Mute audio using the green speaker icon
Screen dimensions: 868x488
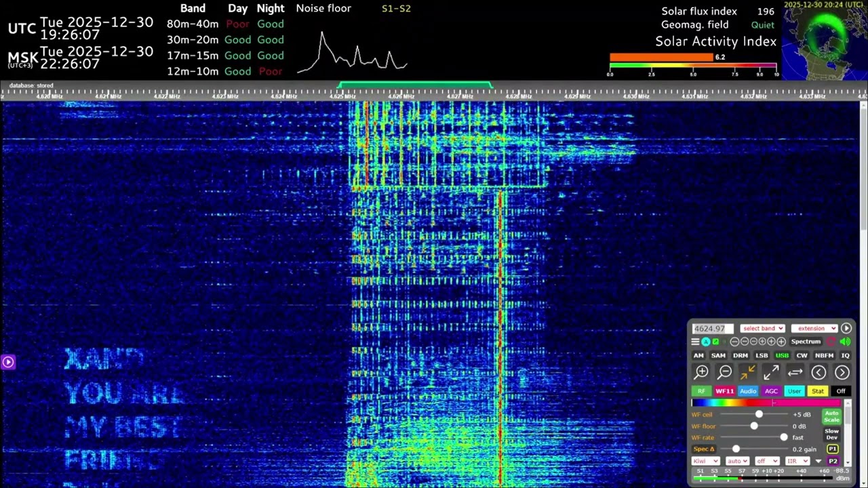click(x=845, y=342)
